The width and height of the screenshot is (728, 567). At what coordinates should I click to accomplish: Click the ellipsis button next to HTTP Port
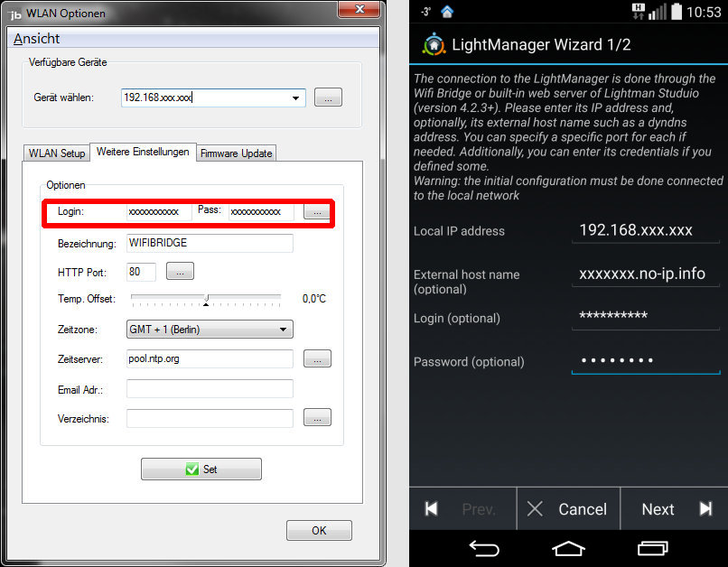tap(180, 271)
